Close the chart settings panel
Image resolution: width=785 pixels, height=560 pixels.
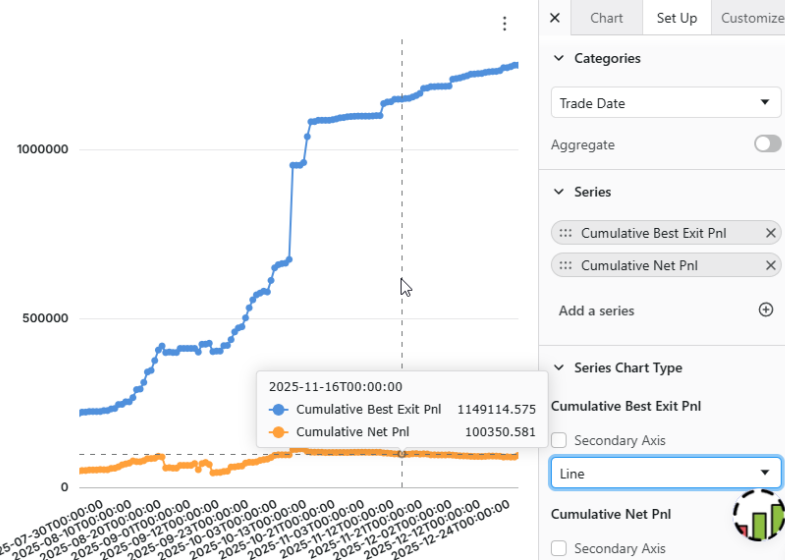point(555,18)
